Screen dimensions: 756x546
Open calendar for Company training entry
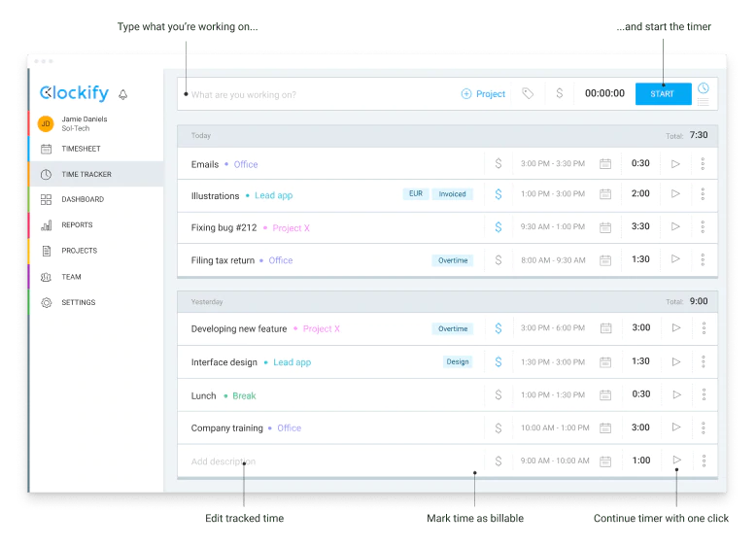(605, 427)
